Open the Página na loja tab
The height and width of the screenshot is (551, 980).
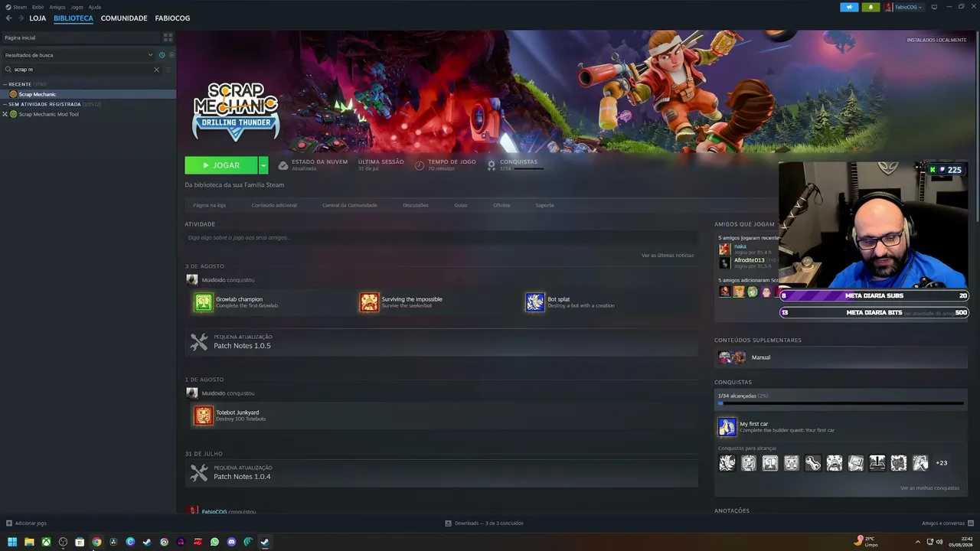click(209, 205)
